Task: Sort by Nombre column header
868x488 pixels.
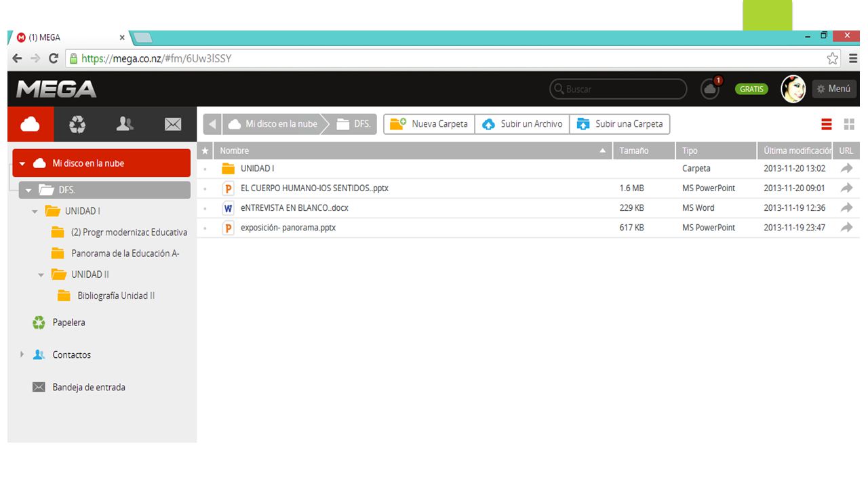Action: [x=413, y=150]
